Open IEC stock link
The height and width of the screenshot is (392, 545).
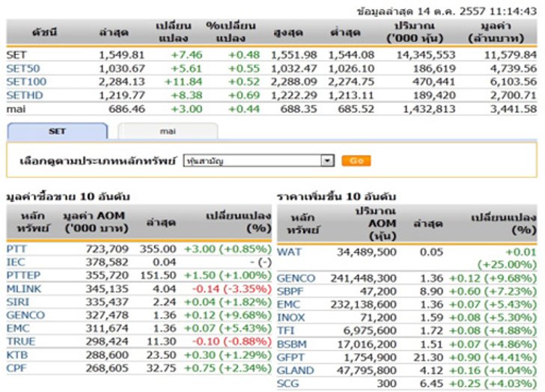click(16, 262)
